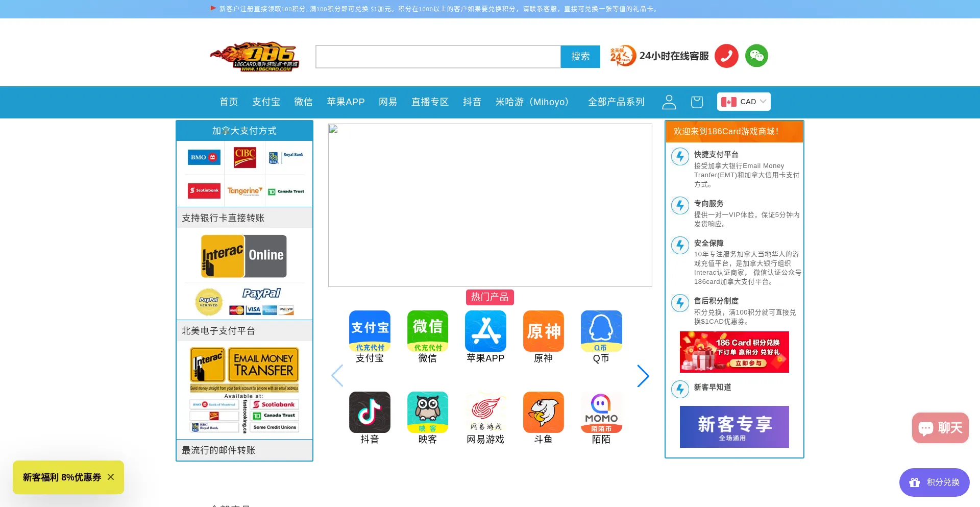Viewport: 980px width, 507px height.
Task: Click the Scotiabank logo
Action: point(204,191)
